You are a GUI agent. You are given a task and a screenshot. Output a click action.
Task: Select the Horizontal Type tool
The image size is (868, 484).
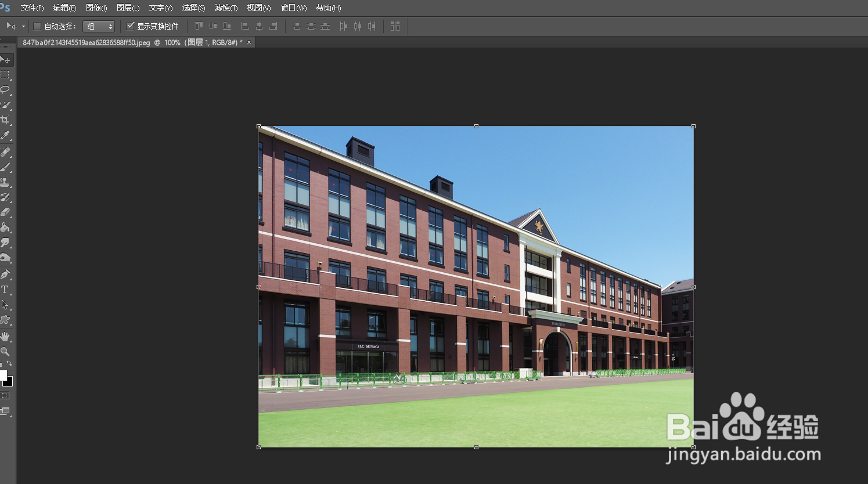point(5,289)
